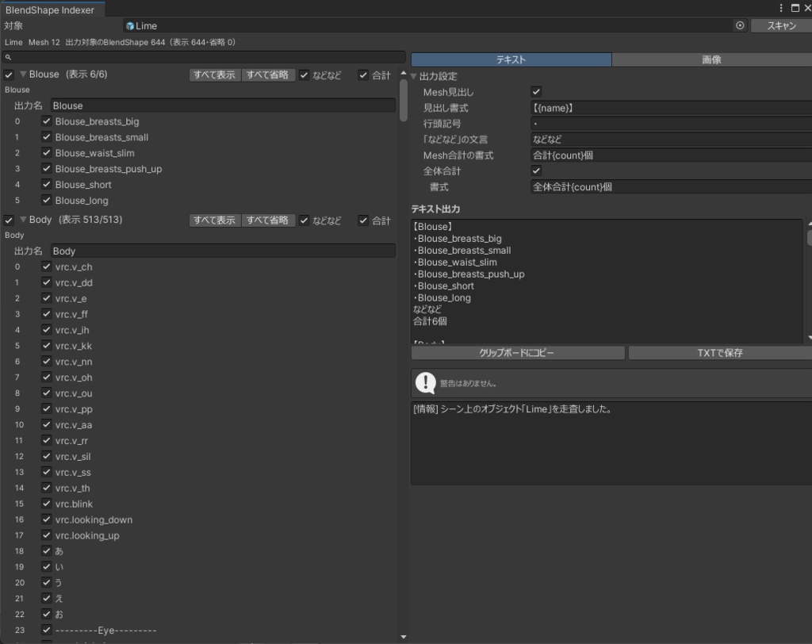Edit the Body 出力名 field
812x644 pixels.
[x=223, y=251]
